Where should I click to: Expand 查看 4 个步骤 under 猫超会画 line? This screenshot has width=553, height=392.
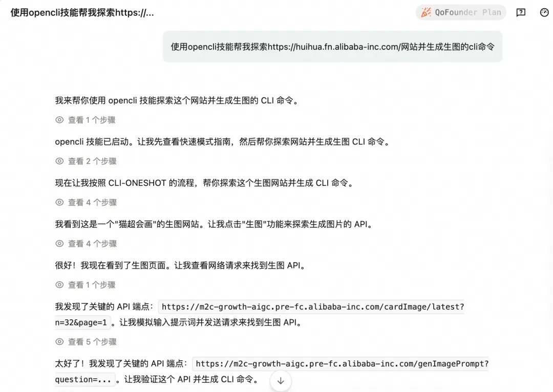(x=86, y=244)
